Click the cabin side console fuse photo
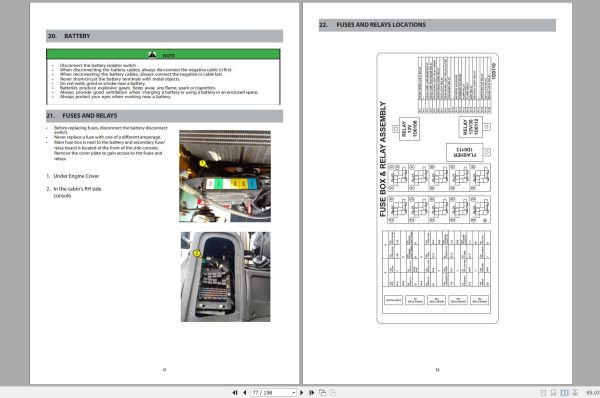Screen dimensions: 600x398 coord(225,277)
